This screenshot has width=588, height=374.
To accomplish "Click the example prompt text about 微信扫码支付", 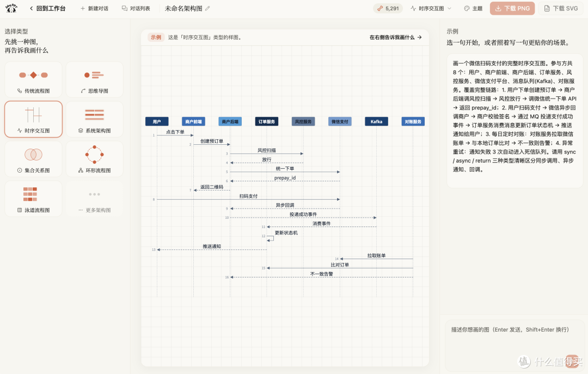I will tap(514, 117).
